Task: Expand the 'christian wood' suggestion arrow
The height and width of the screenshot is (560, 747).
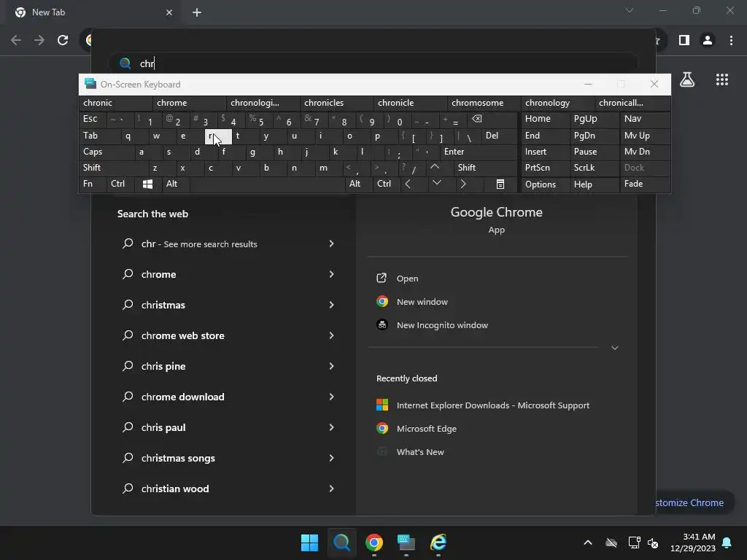Action: [332, 489]
